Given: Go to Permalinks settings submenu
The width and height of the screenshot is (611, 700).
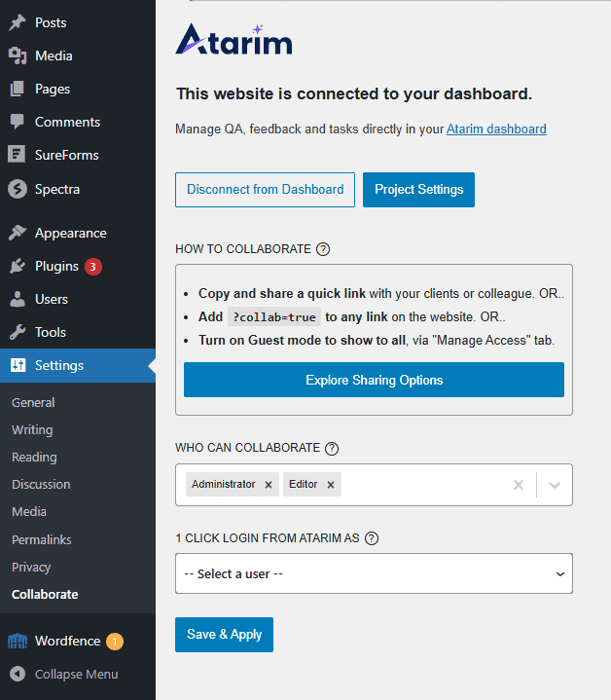Looking at the screenshot, I should [42, 539].
